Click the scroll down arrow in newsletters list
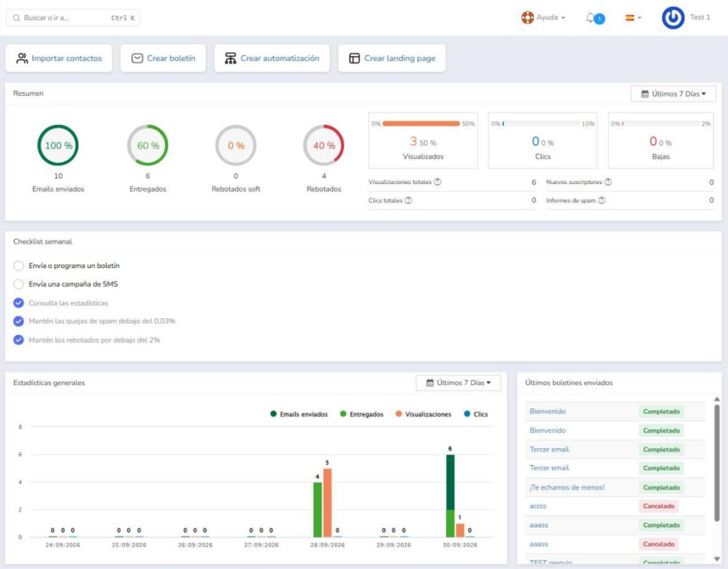Image resolution: width=728 pixels, height=569 pixels. tap(717, 559)
